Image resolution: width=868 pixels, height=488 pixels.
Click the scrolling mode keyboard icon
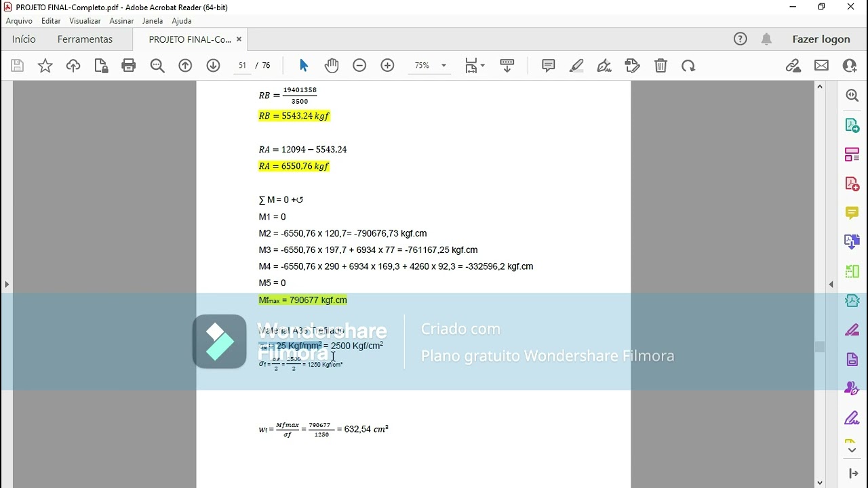(507, 66)
